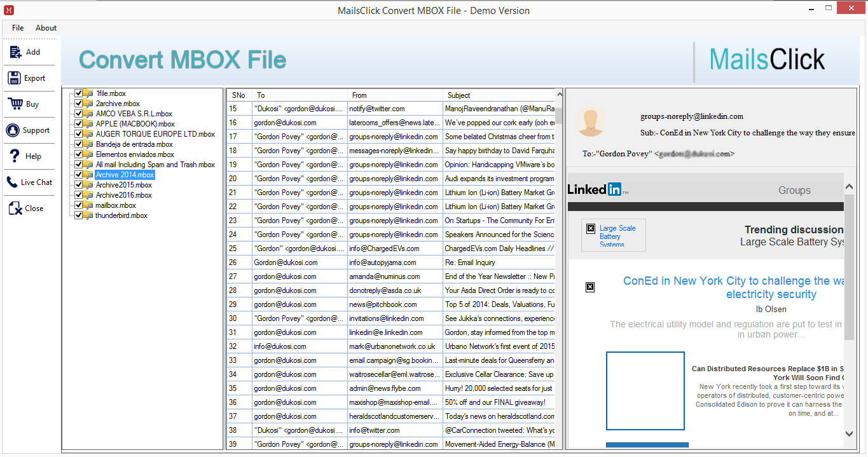Toggle the Archive 2014.mbox checkbox
Screen dimensions: 868x457
[x=79, y=175]
